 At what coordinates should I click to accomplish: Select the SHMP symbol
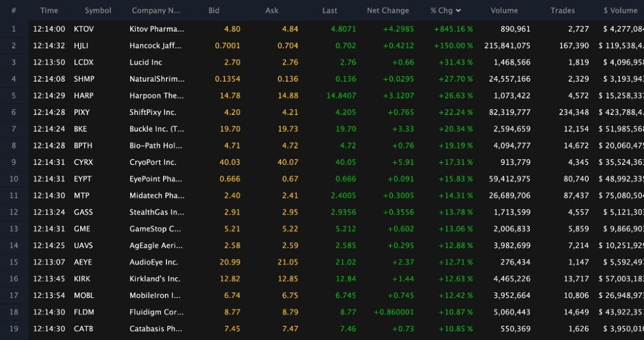pyautogui.click(x=84, y=79)
